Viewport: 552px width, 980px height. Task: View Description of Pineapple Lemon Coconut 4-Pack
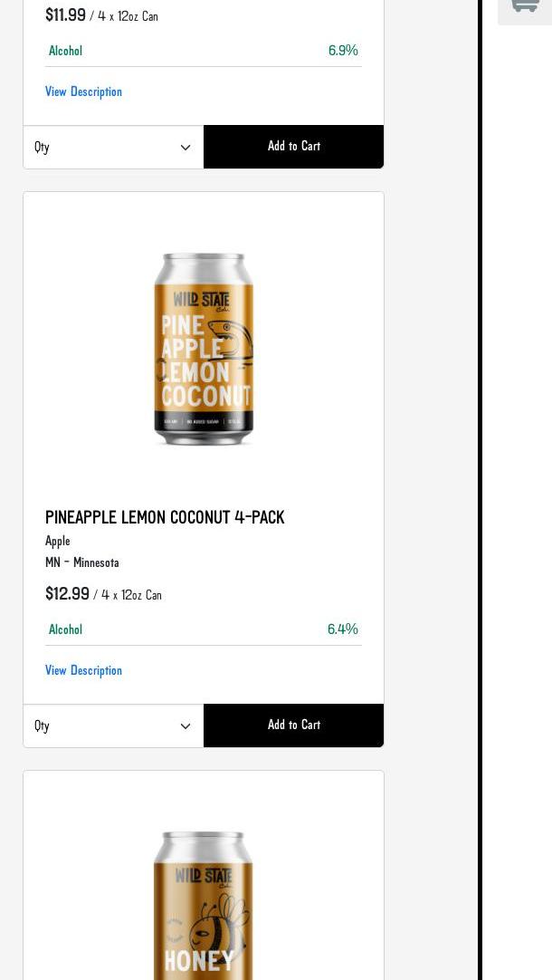tap(83, 671)
